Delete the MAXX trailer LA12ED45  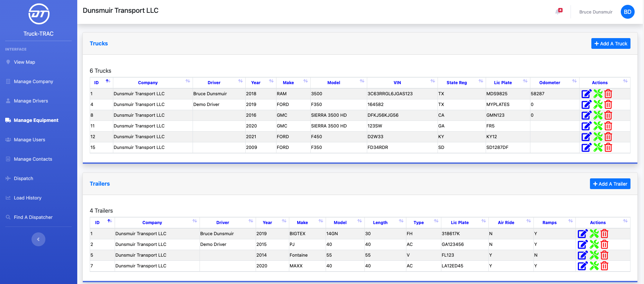click(605, 266)
